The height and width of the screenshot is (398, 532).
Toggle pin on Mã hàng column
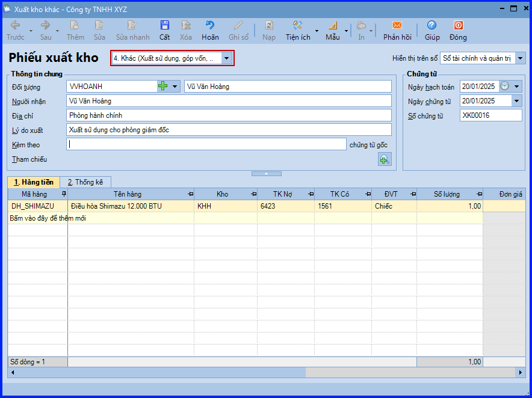pos(64,194)
